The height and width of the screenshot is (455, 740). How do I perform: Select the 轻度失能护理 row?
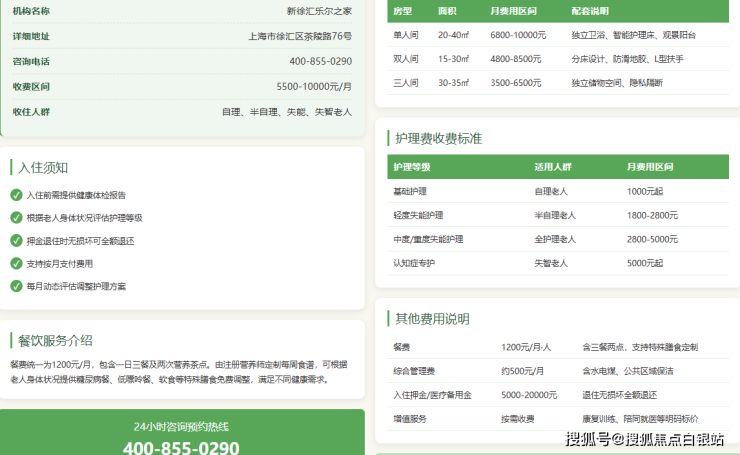coord(558,215)
